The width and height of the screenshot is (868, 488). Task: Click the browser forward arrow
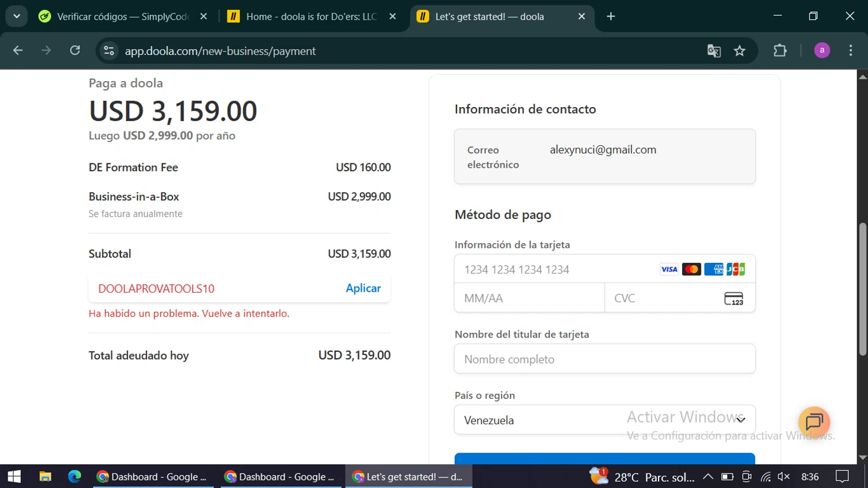pyautogui.click(x=46, y=51)
